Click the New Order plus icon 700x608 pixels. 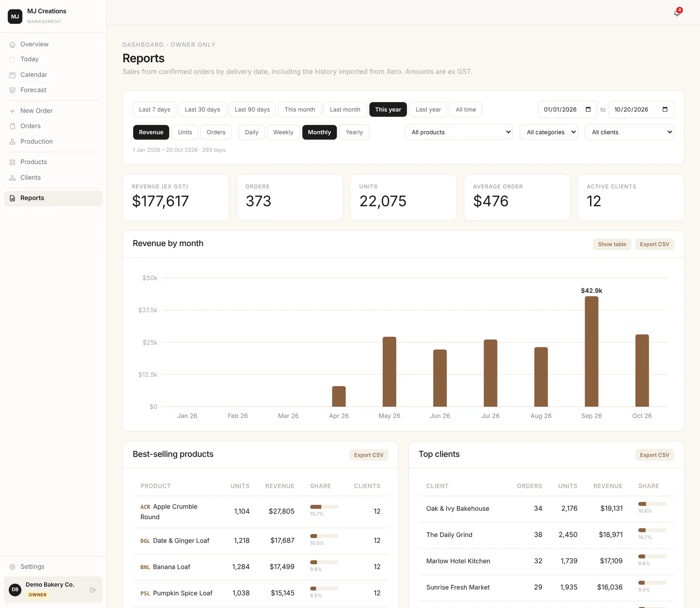point(12,111)
